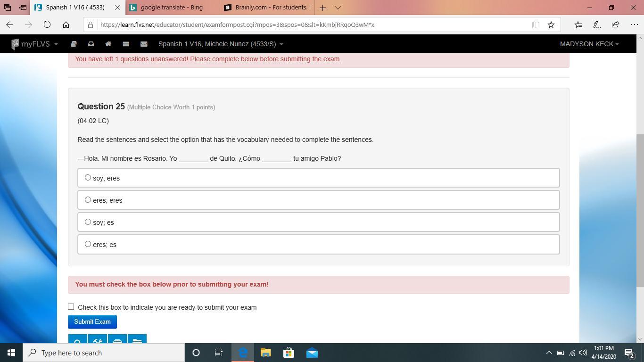
Task: Share this page using the share icon
Action: tap(615, 25)
